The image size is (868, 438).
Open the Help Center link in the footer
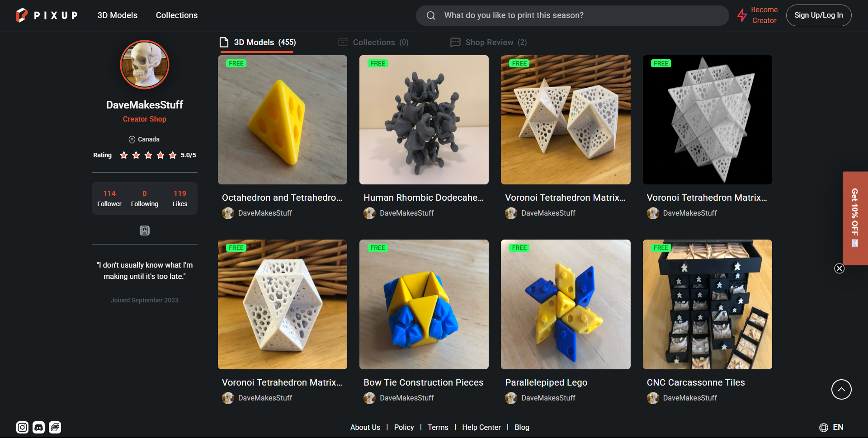(x=481, y=427)
